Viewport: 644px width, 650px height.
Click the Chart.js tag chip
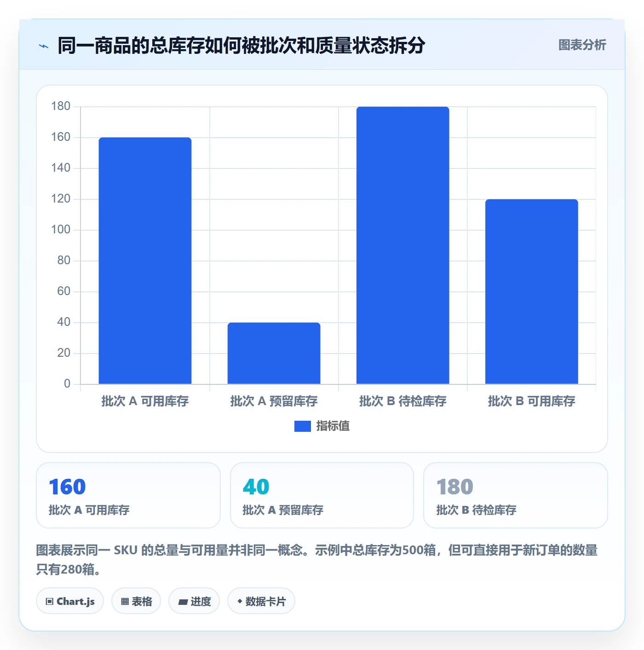click(70, 601)
